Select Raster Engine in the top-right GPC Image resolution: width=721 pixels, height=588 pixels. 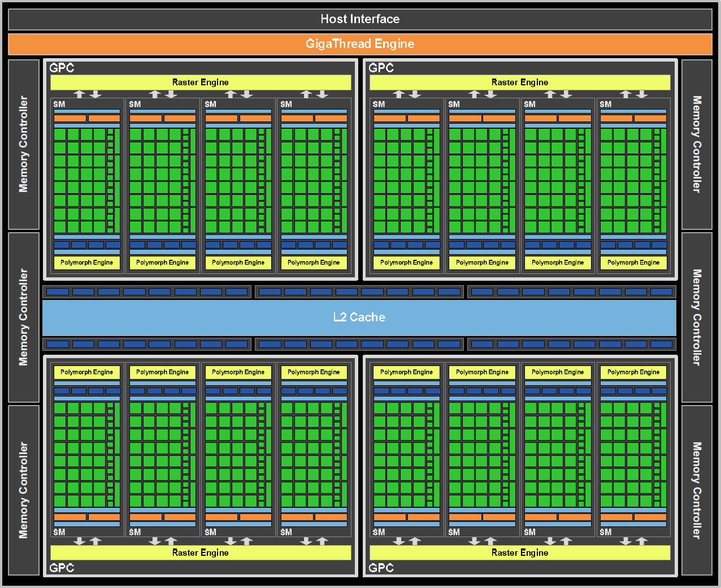(x=520, y=82)
